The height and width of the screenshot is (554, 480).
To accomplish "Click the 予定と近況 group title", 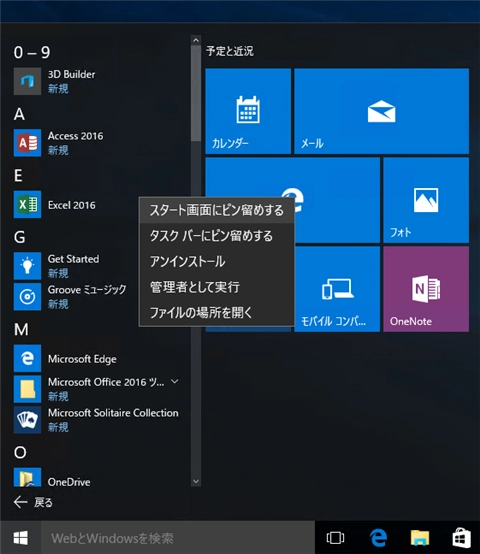I will pyautogui.click(x=230, y=51).
